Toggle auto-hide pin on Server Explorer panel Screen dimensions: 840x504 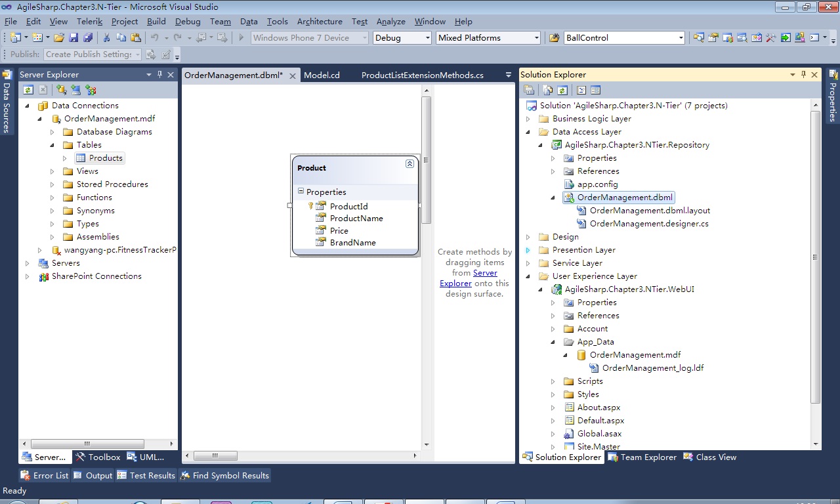tap(159, 75)
